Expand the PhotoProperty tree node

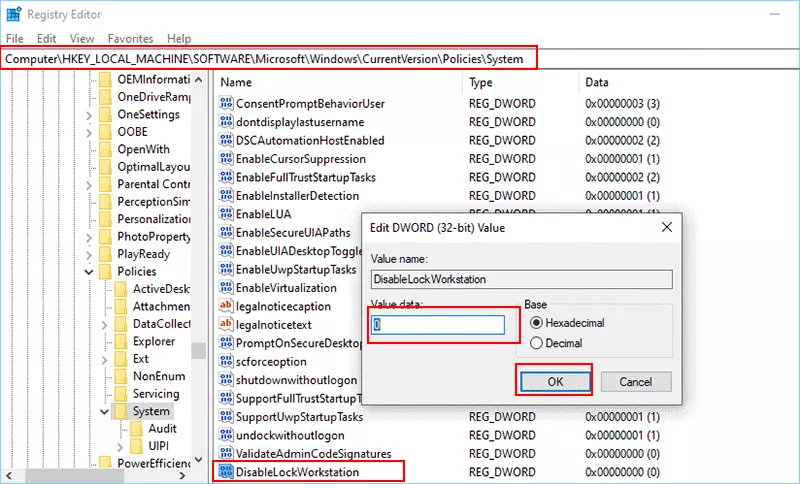point(89,237)
